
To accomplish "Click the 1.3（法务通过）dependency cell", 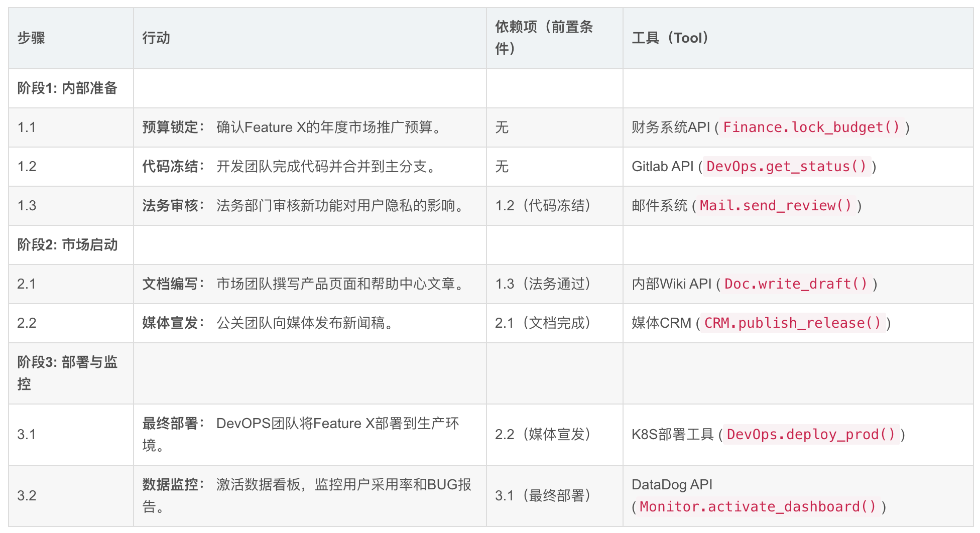I will pos(543,284).
